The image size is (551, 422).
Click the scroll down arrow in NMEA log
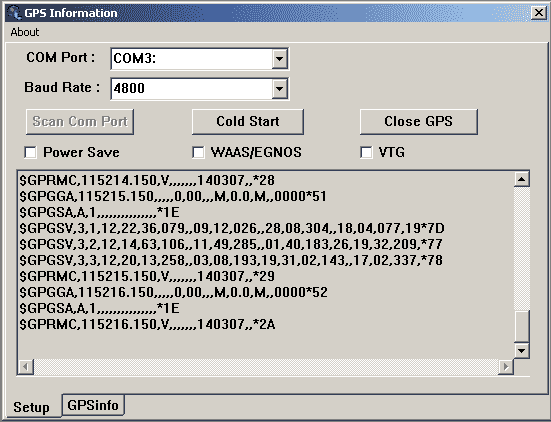click(521, 350)
